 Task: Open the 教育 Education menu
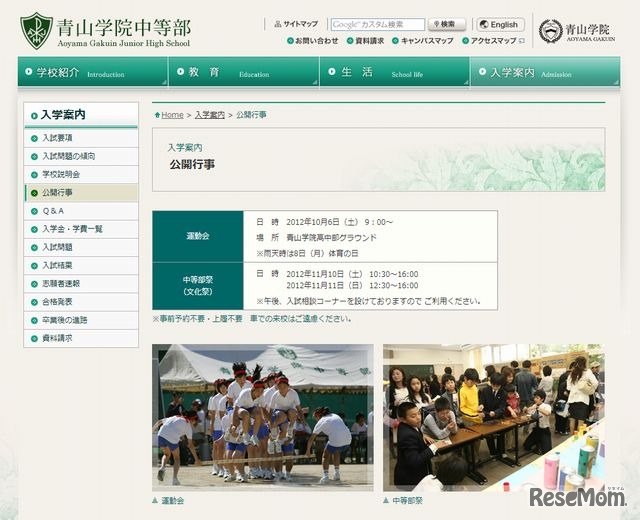[x=243, y=73]
